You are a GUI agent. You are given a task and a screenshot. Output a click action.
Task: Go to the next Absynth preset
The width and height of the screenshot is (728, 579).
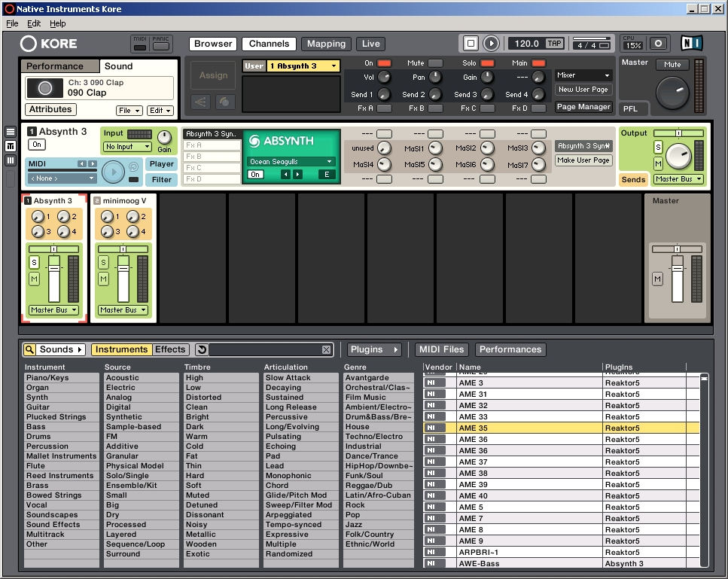[297, 175]
